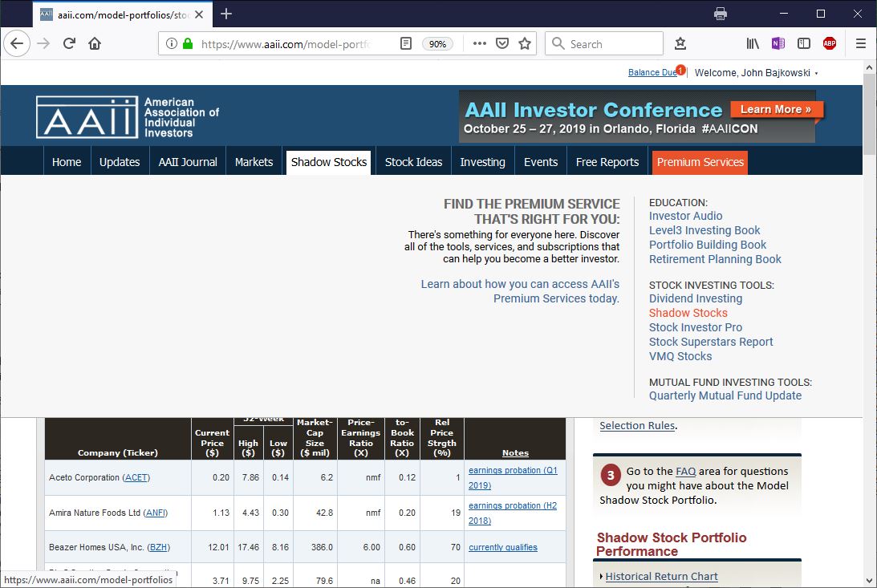This screenshot has width=877, height=588.
Task: Reset page zoom using the 90% indicator
Action: pyautogui.click(x=438, y=43)
